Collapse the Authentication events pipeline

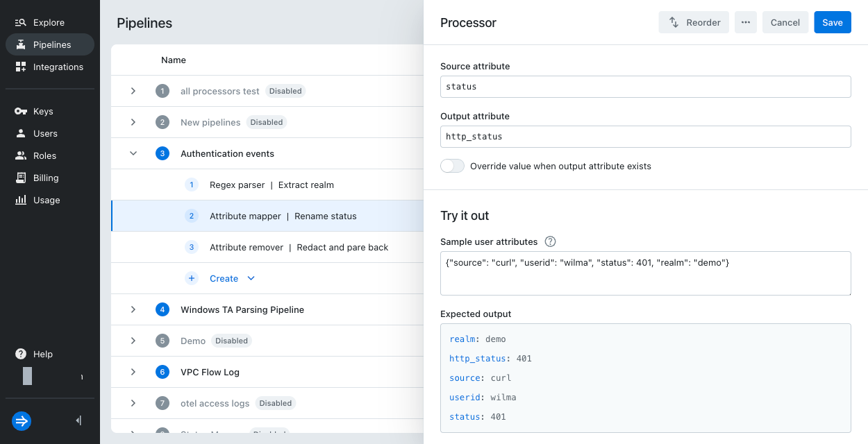coord(133,153)
